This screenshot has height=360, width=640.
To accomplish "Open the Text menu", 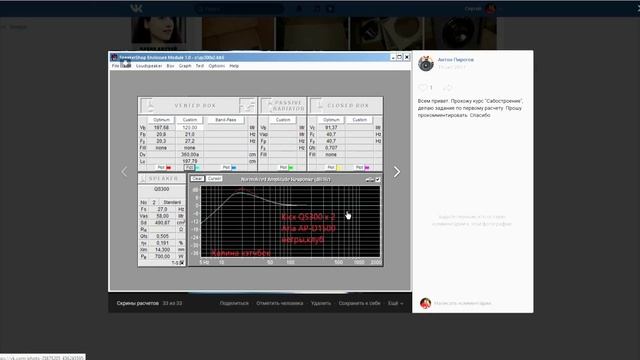I will pyautogui.click(x=200, y=66).
